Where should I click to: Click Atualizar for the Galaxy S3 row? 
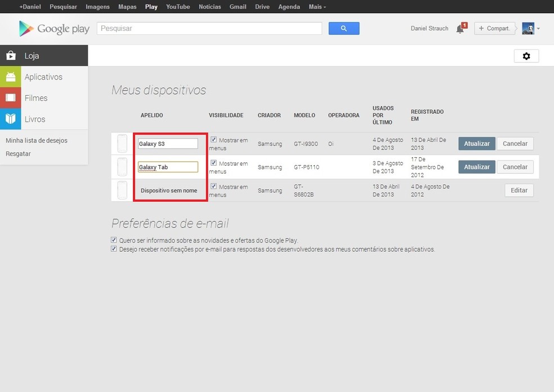[x=477, y=144]
